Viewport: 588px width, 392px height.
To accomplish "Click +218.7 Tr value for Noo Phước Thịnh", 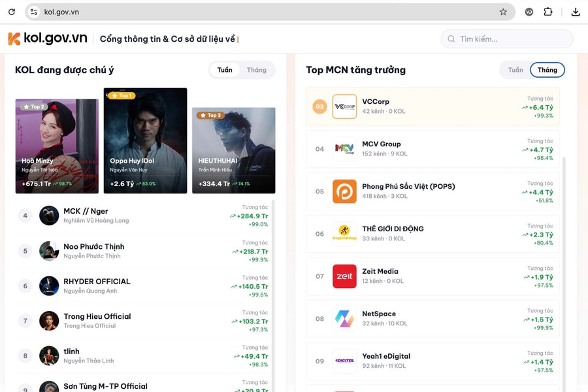I will pos(253,252).
